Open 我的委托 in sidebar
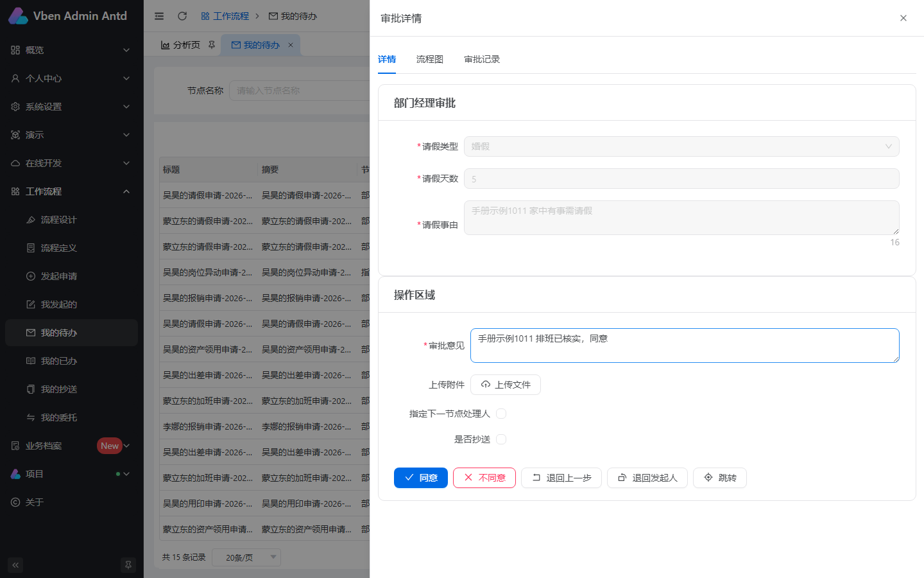 click(x=72, y=417)
